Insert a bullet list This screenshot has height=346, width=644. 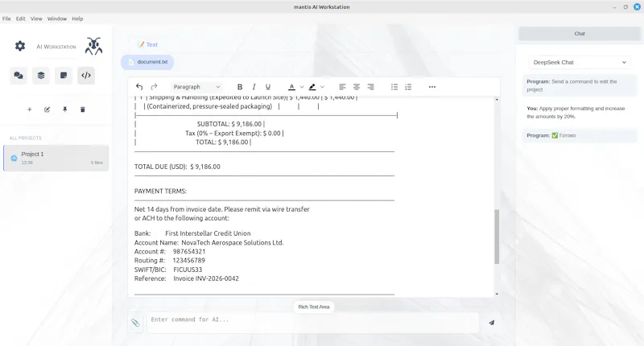point(394,87)
